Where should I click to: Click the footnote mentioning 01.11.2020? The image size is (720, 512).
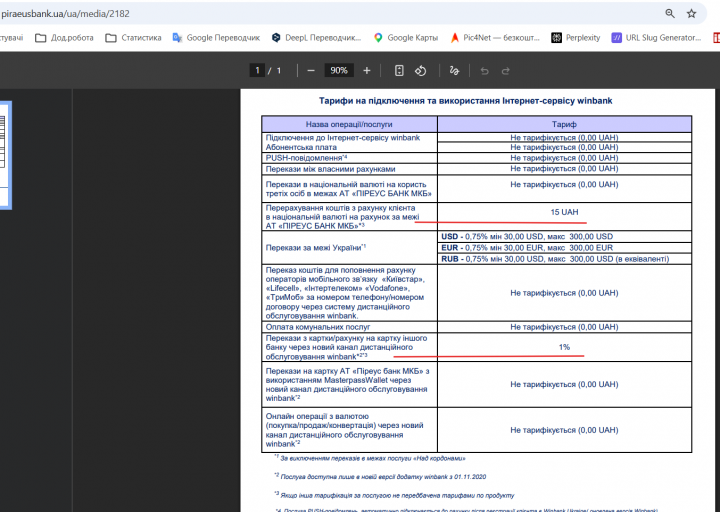point(380,477)
